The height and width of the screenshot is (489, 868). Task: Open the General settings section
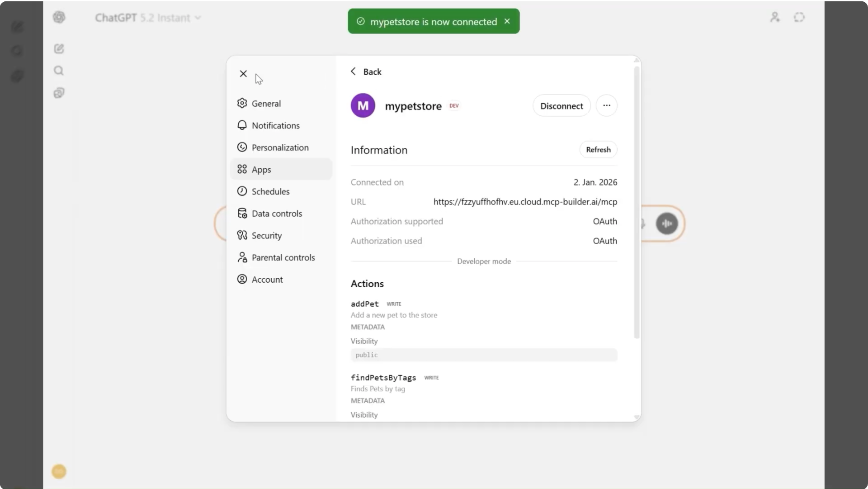pos(266,104)
